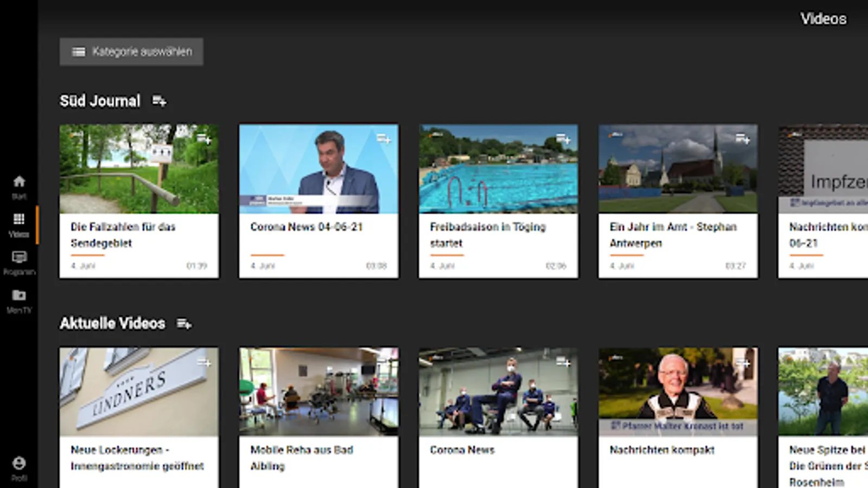Open the Start home icon in sidebar
Screen dimensions: 868x488
coord(19,182)
